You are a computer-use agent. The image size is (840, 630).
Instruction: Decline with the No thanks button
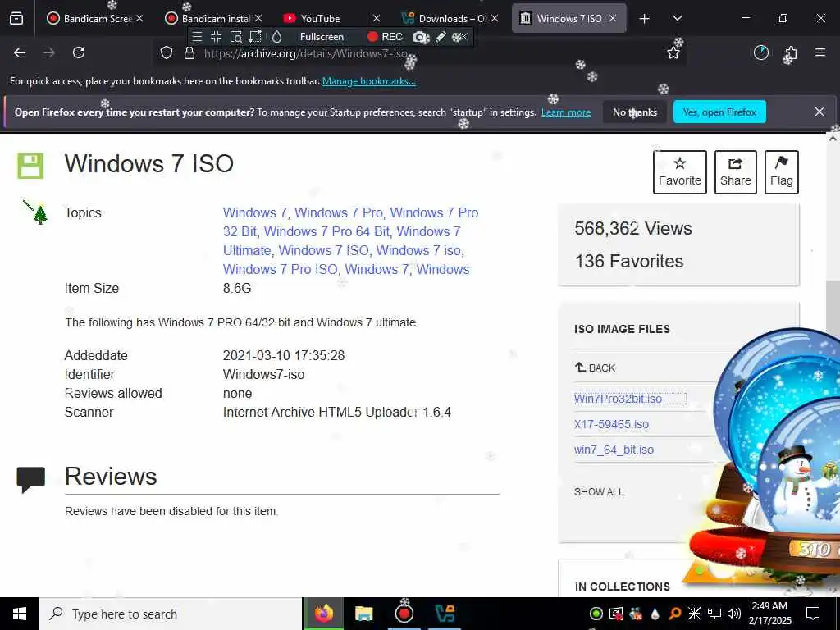pos(635,112)
